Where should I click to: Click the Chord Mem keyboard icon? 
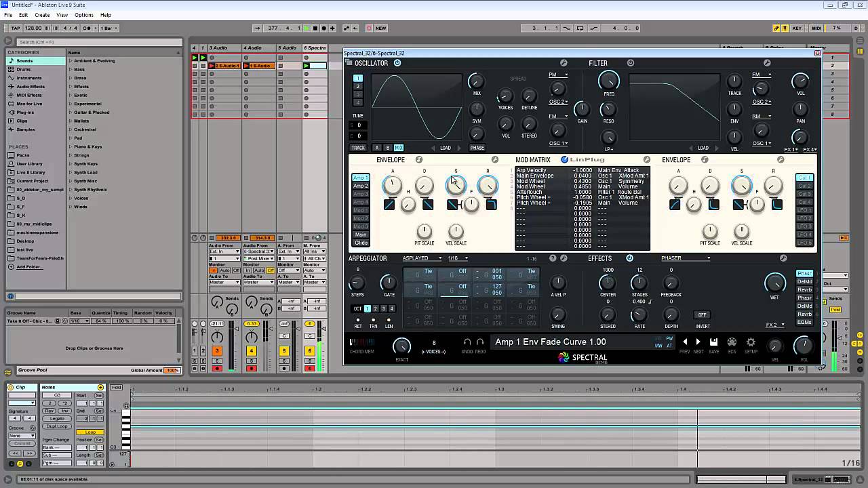(361, 342)
